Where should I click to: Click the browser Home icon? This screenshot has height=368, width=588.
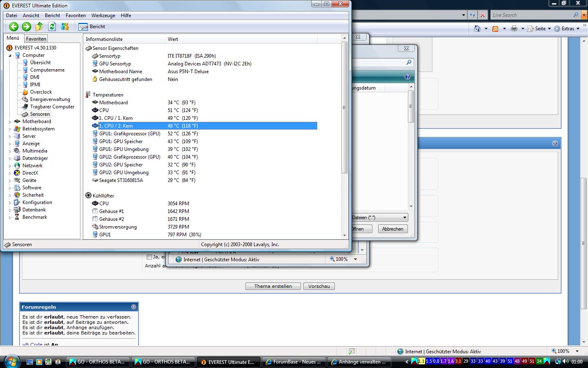(x=477, y=29)
